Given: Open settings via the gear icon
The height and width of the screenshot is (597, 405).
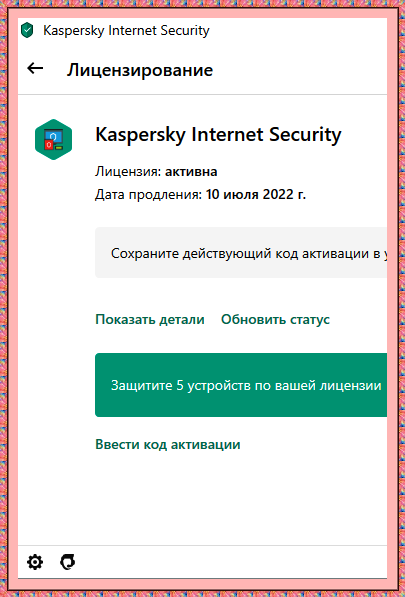Looking at the screenshot, I should (x=35, y=562).
